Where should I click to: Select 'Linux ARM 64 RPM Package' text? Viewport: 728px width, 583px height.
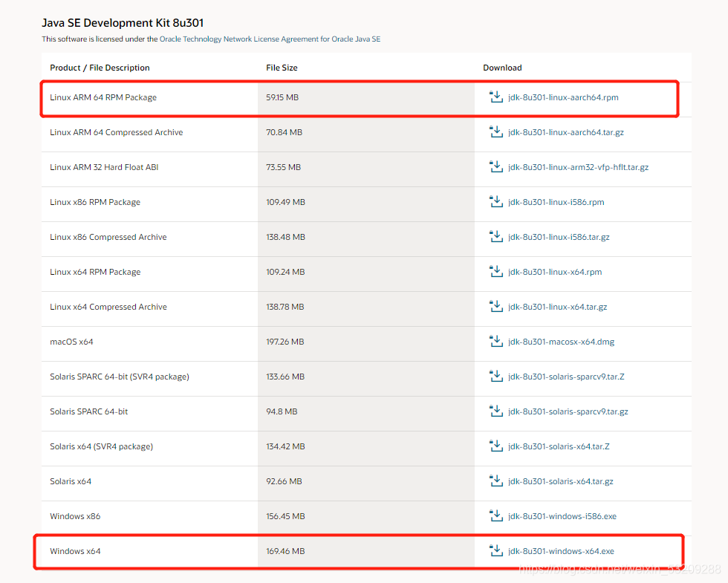(103, 97)
